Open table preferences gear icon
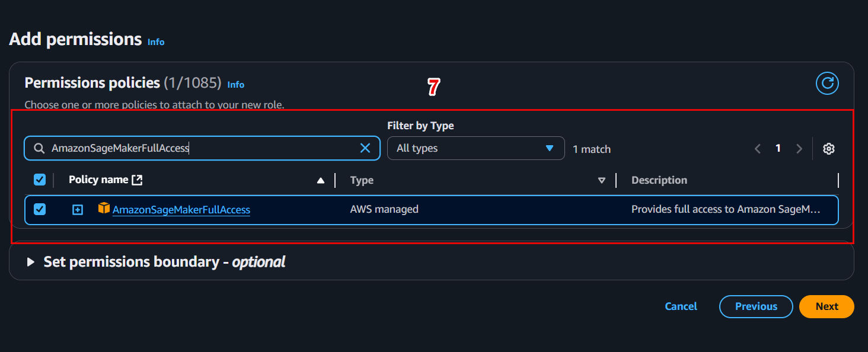This screenshot has height=352, width=868. point(829,149)
